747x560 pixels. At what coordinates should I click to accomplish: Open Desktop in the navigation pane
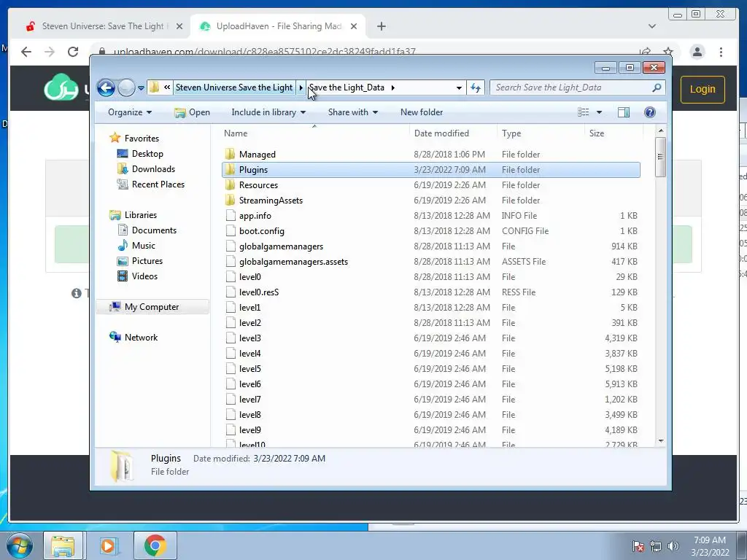(147, 154)
